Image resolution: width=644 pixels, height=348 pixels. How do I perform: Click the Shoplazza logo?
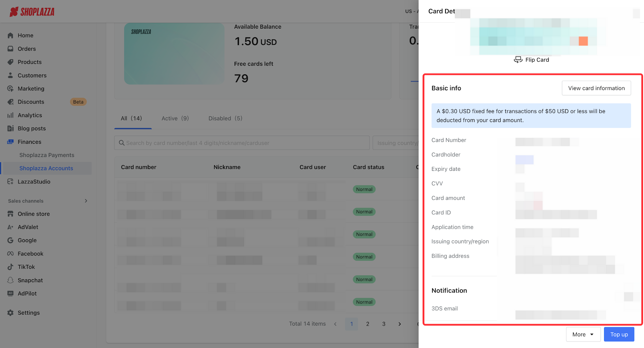point(32,12)
